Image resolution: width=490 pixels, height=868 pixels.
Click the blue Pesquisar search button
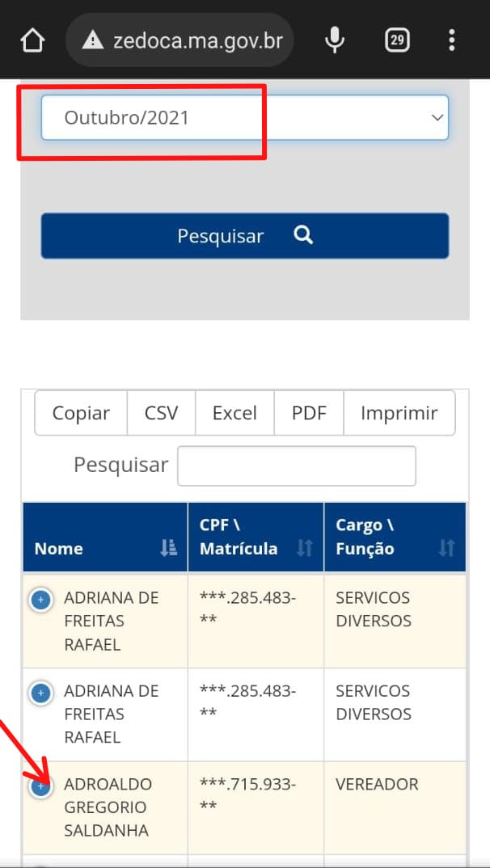[244, 236]
